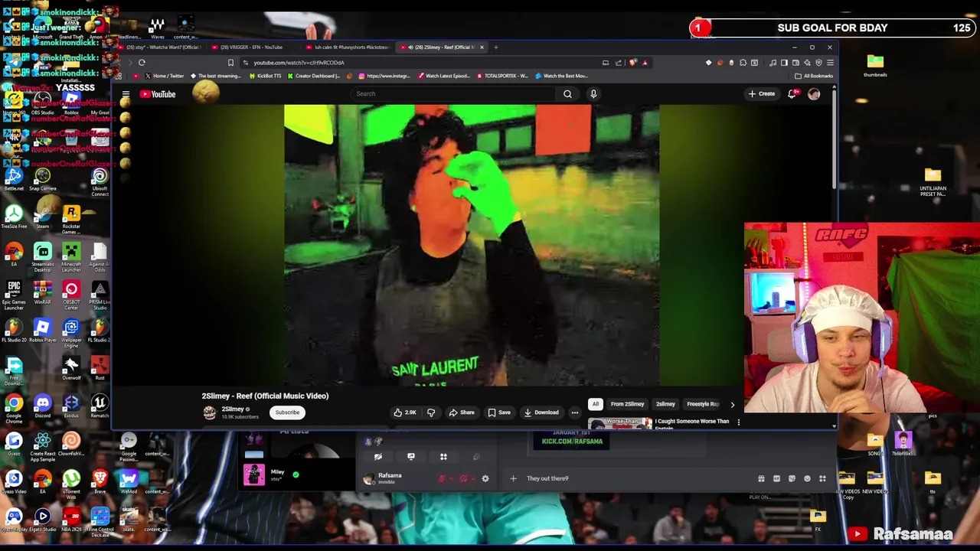The width and height of the screenshot is (980, 551).
Task: Open Create button on YouTube header
Action: tap(762, 94)
